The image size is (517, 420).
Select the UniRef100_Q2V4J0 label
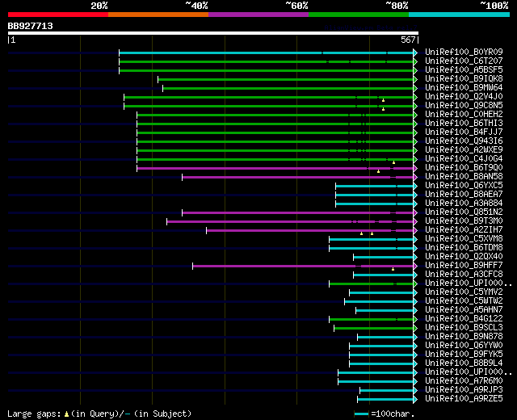464,97
